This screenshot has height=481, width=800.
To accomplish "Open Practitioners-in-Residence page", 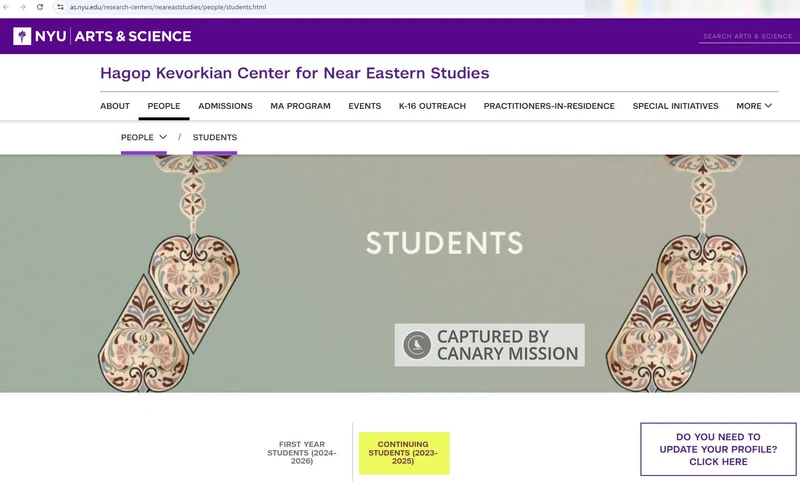I will [549, 106].
